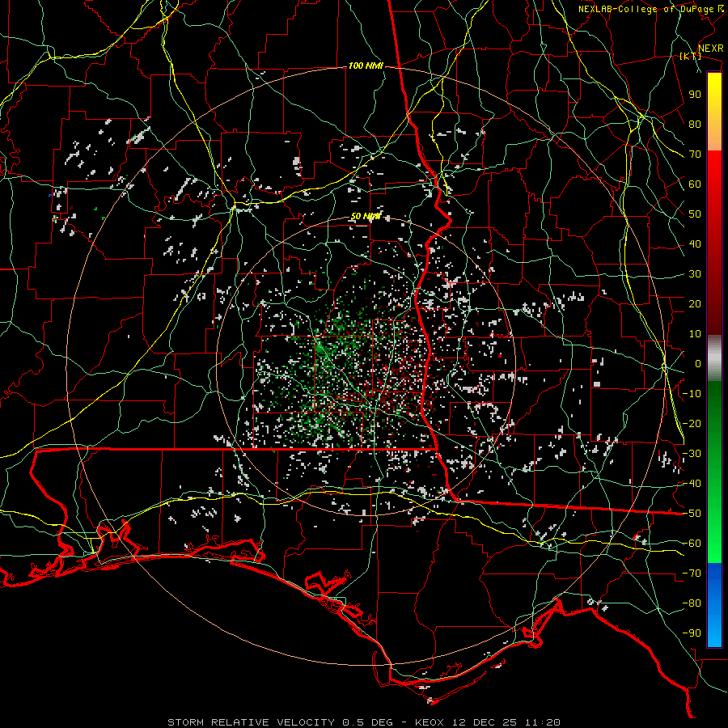Click the "100 NMI" range ring label
This screenshot has height=728, width=728.
[366, 66]
